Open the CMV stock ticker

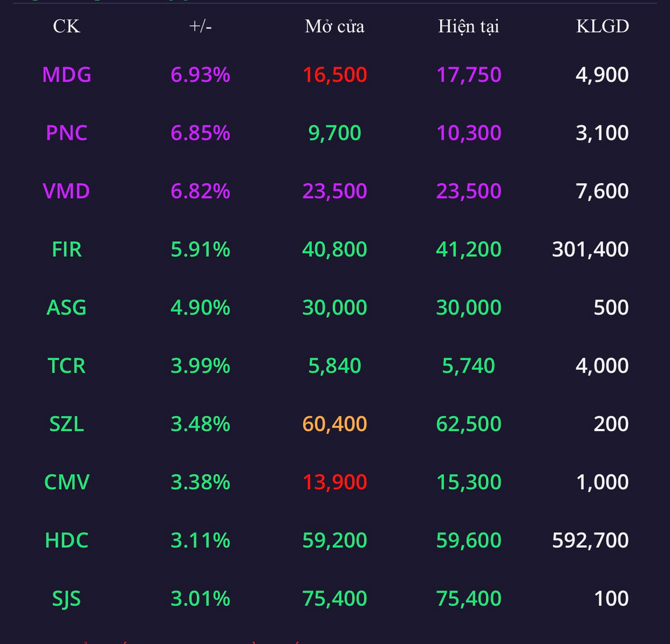(x=67, y=482)
